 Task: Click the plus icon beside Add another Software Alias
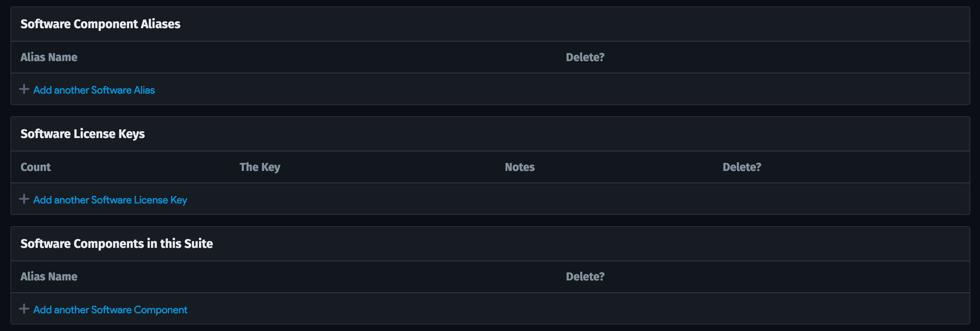24,89
